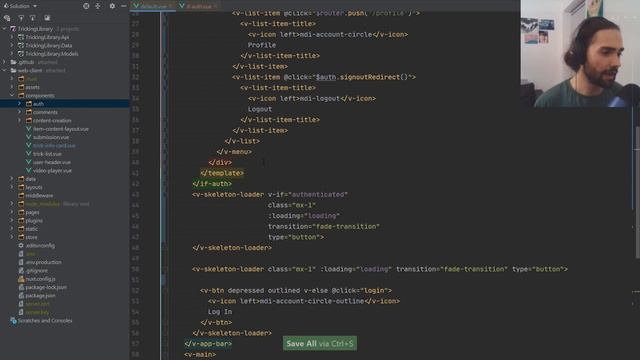
Task: Expand the comments folder
Action: pyautogui.click(x=19, y=112)
